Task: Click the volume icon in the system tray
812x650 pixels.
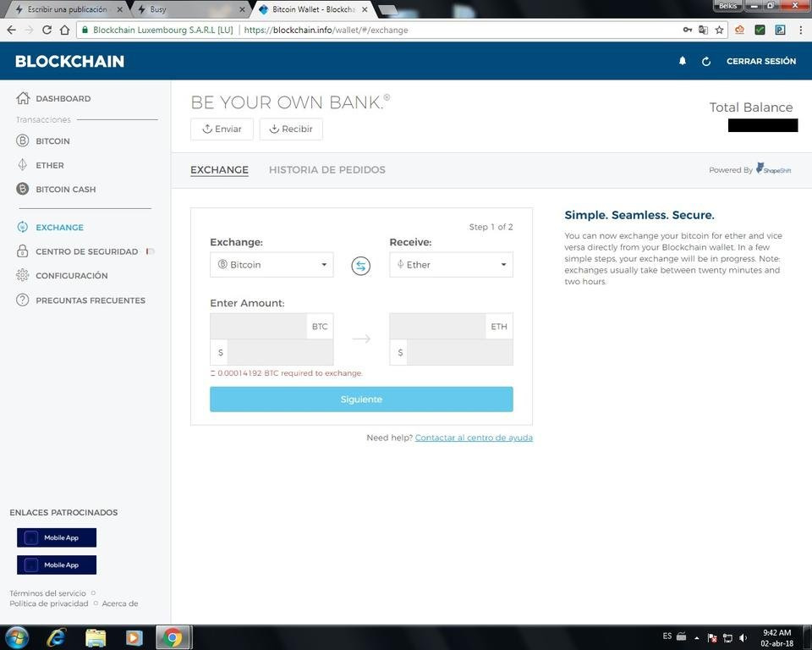Action: (x=743, y=637)
